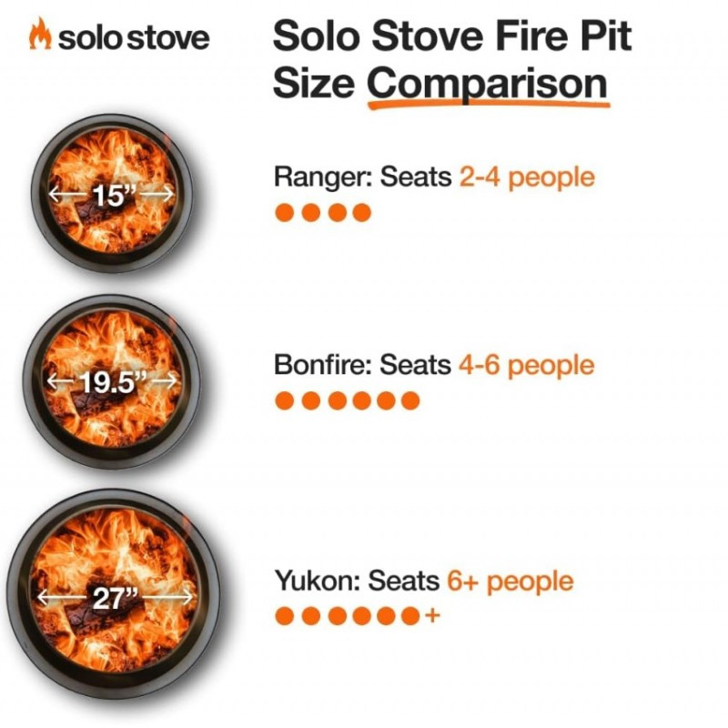Click the orange "4-6 people" text
Image resolution: width=728 pixels, height=728 pixels.
(526, 366)
